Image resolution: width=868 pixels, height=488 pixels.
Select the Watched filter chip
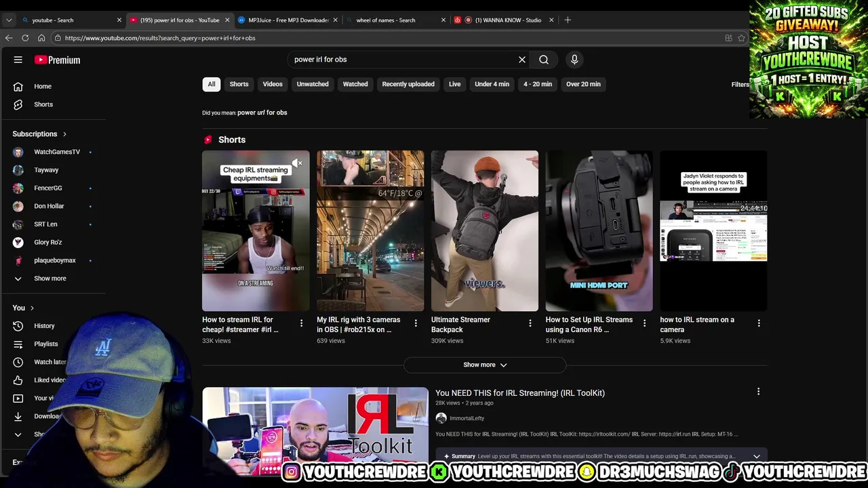tap(355, 84)
